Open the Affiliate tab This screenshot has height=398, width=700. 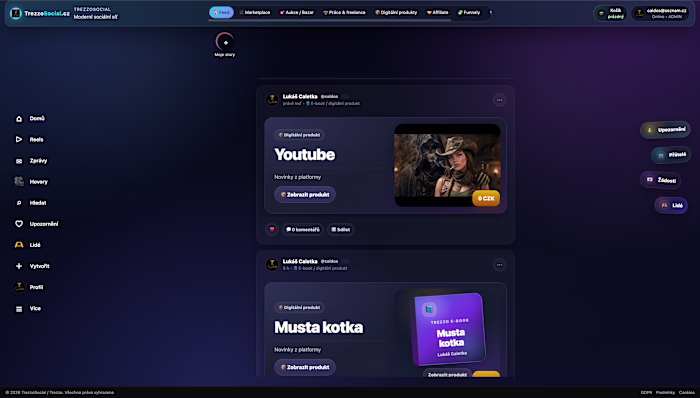pyautogui.click(x=438, y=12)
